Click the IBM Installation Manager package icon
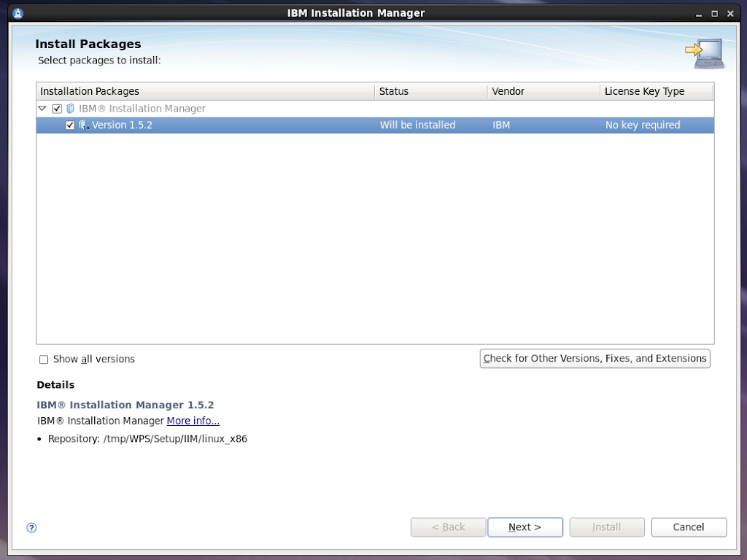The image size is (747, 560). coord(71,109)
